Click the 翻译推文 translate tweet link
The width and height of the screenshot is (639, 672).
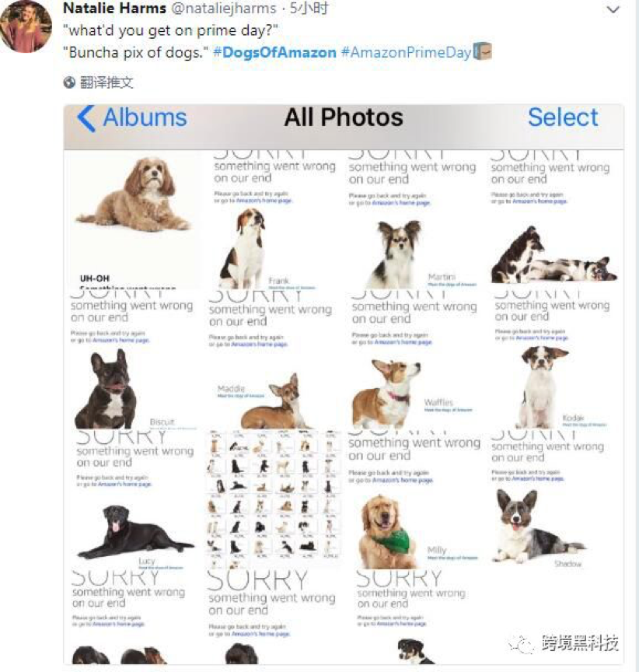click(106, 82)
